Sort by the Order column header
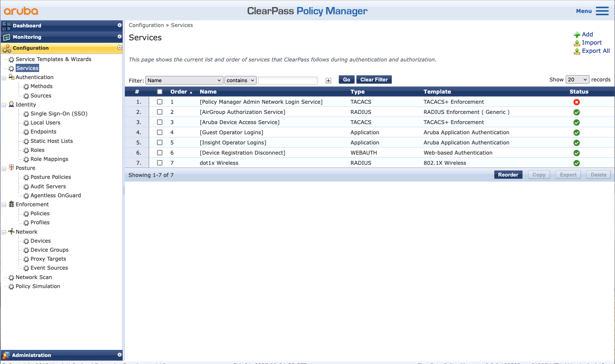Viewport: 615px width, 364px height. [x=179, y=92]
